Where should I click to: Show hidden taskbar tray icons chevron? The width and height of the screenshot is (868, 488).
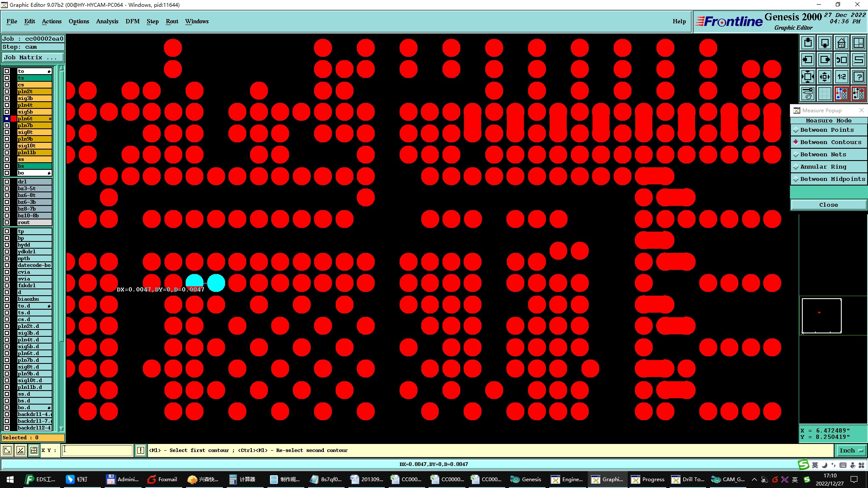[x=754, y=480]
